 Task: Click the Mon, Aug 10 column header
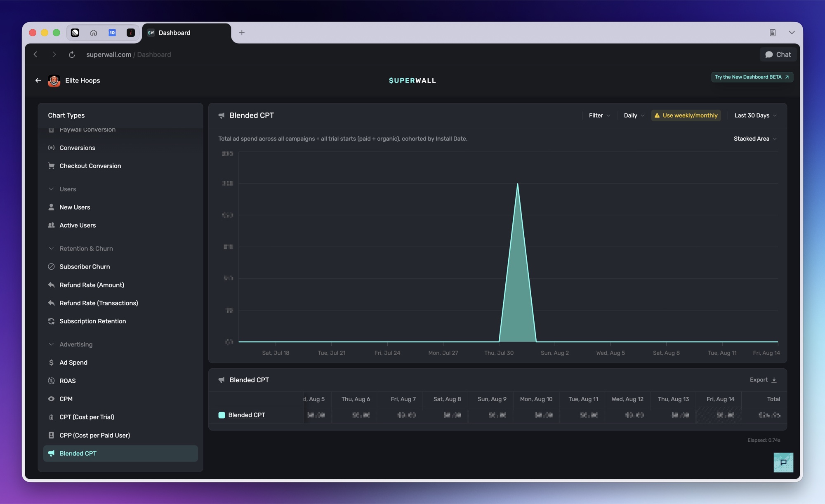(536, 399)
